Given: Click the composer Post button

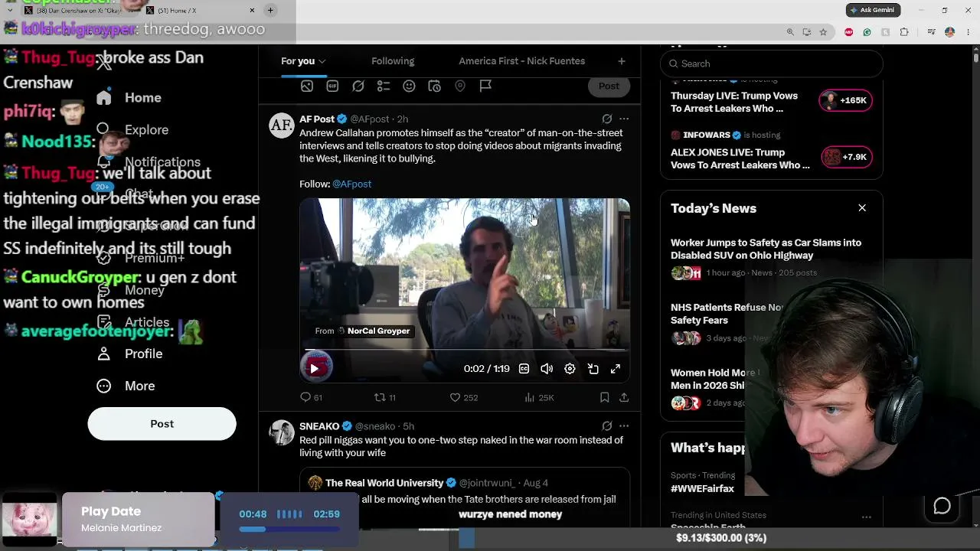Looking at the screenshot, I should pyautogui.click(x=609, y=86).
